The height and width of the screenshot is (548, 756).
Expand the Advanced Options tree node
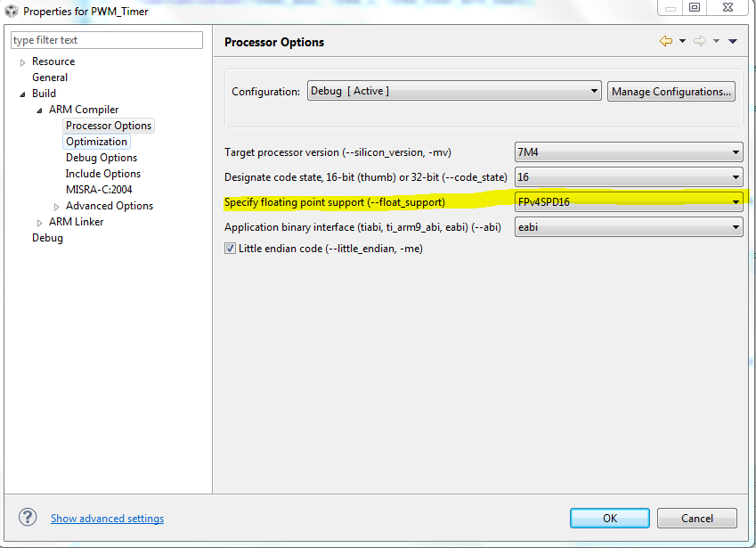coord(57,207)
